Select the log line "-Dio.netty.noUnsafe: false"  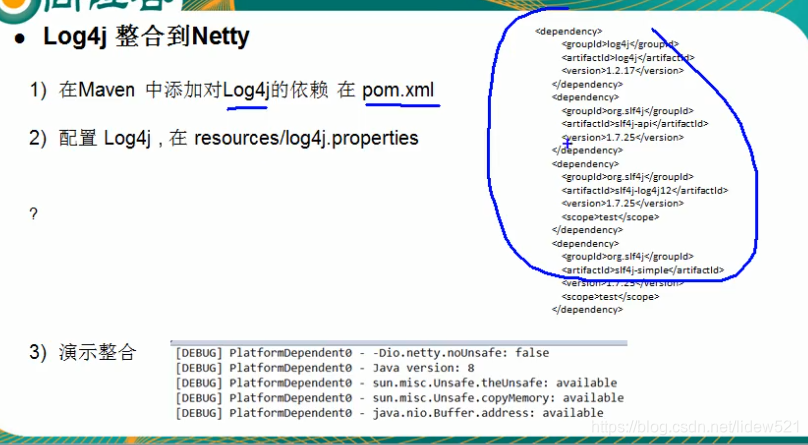(x=362, y=353)
